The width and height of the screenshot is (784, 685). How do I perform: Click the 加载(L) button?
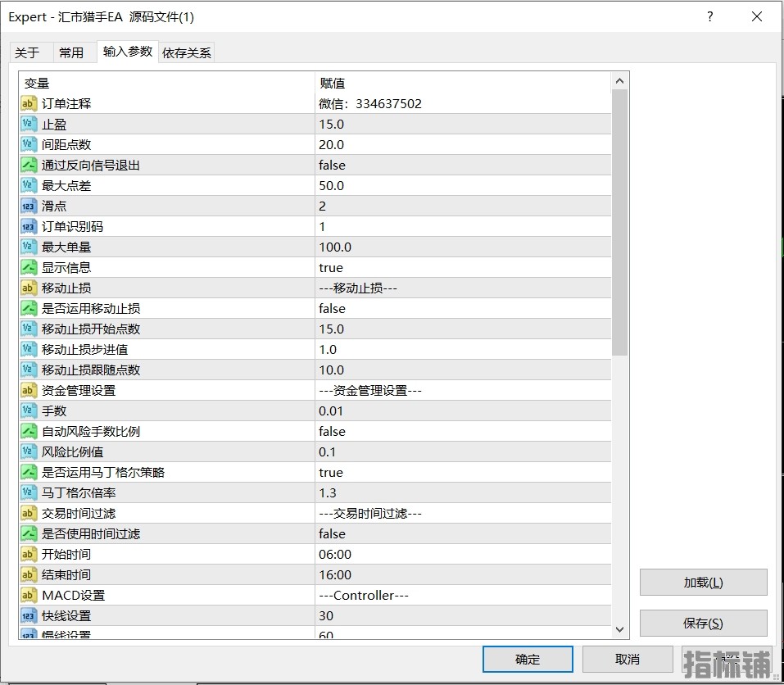[703, 583]
